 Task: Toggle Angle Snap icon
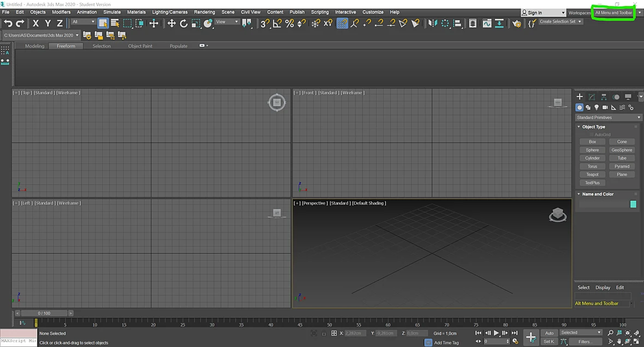(x=277, y=23)
